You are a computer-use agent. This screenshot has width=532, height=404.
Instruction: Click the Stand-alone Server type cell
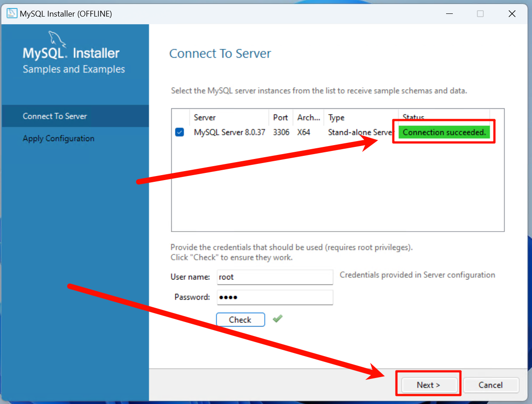pyautogui.click(x=360, y=132)
